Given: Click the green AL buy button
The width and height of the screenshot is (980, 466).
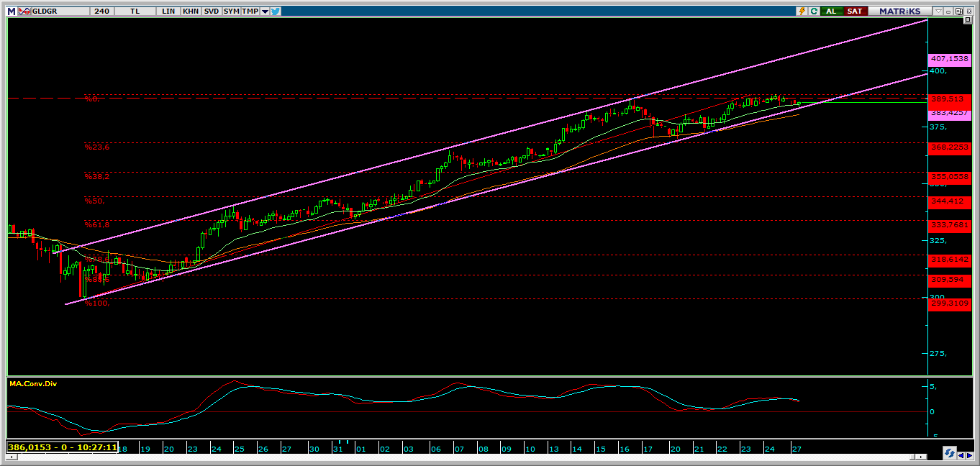Looking at the screenshot, I should 832,11.
